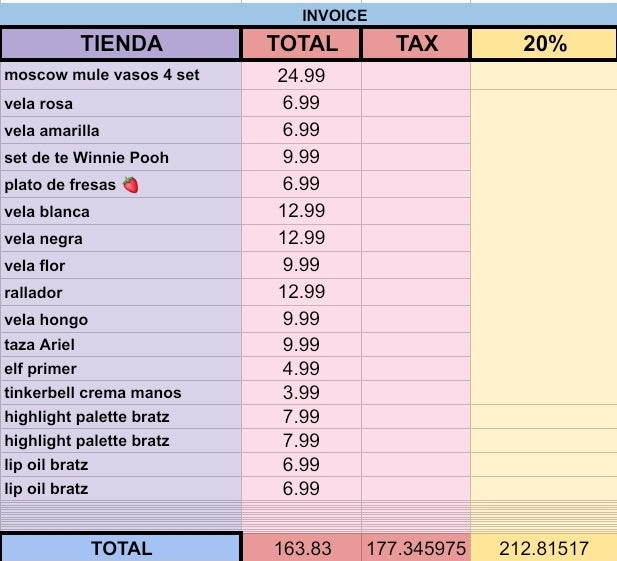Viewport: 617px width, 561px height.
Task: Select the TOTAL column header
Action: [x=302, y=43]
